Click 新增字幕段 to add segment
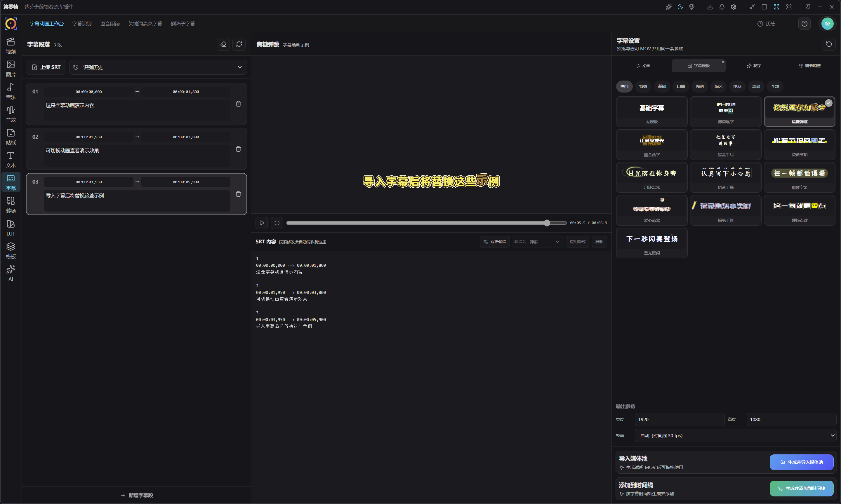This screenshot has width=841, height=504. [137, 495]
